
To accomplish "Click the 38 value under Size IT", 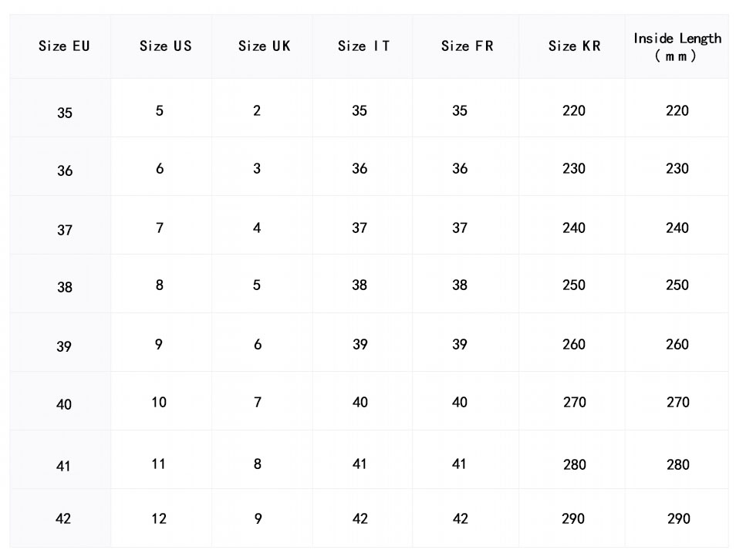I will (360, 285).
